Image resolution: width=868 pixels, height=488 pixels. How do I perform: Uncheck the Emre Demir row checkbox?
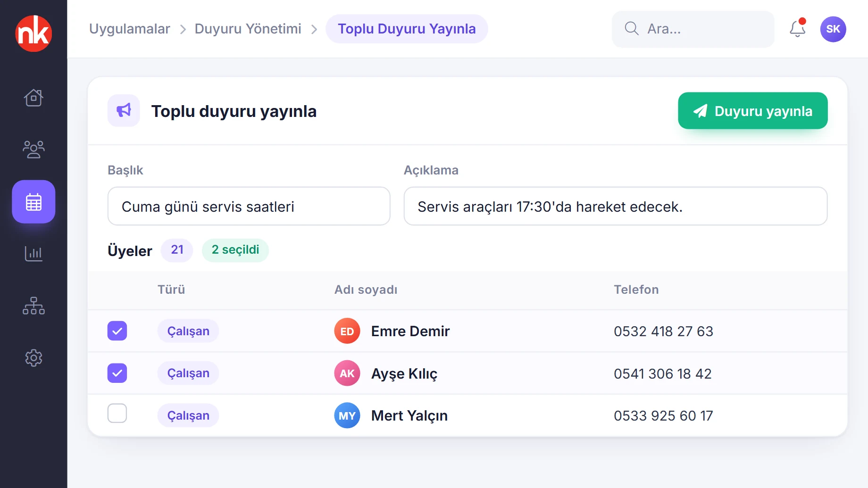point(117,331)
